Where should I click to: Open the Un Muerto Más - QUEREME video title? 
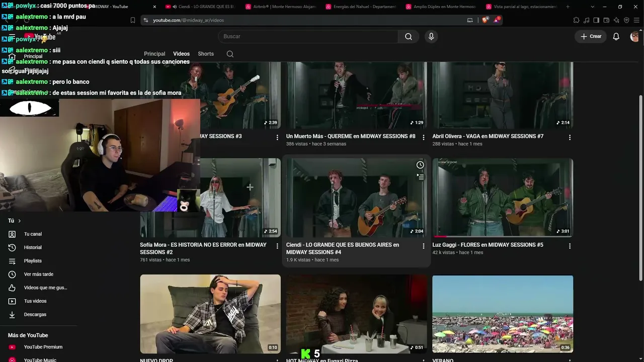(x=351, y=136)
